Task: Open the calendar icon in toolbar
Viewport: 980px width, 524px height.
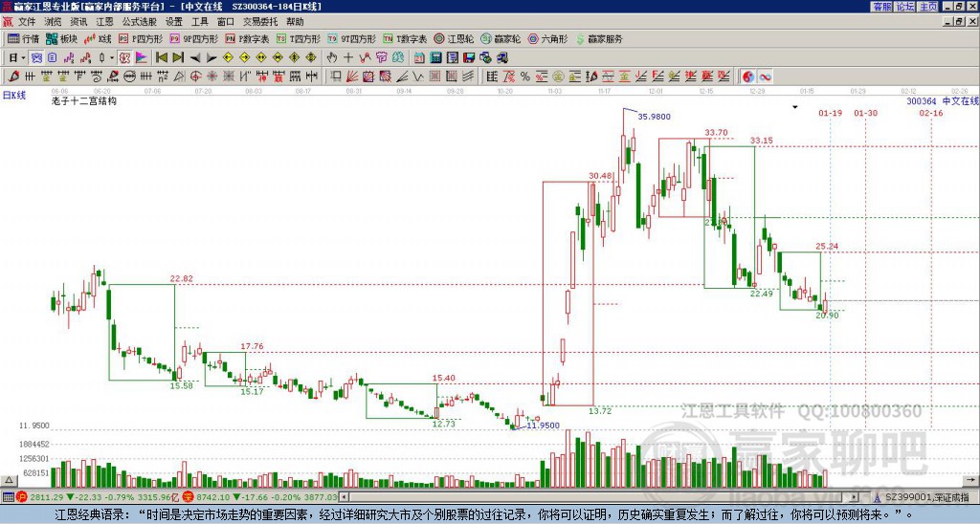Action: [419, 58]
